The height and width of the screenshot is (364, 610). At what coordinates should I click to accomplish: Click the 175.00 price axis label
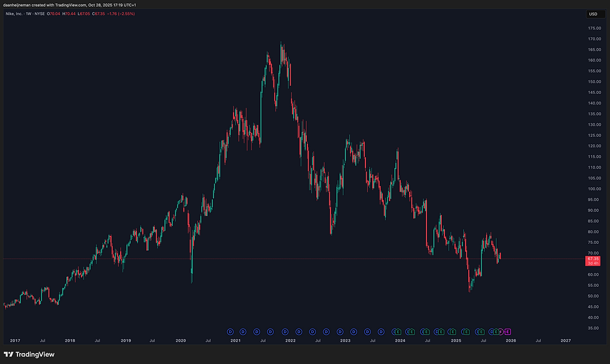594,29
